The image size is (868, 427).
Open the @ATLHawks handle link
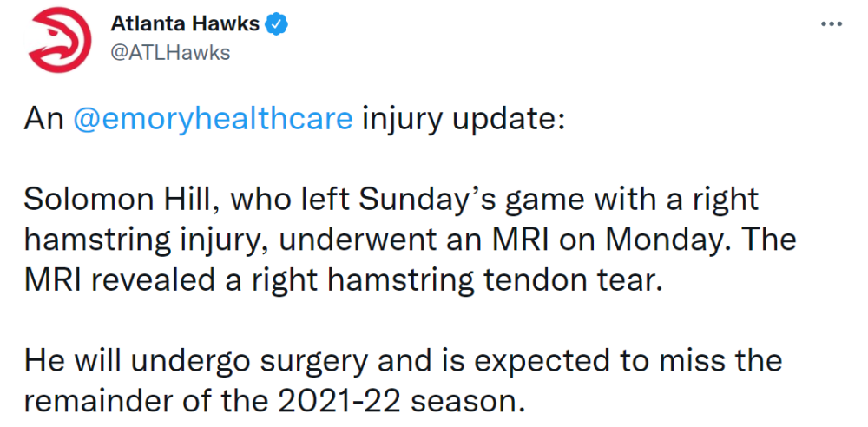(170, 53)
